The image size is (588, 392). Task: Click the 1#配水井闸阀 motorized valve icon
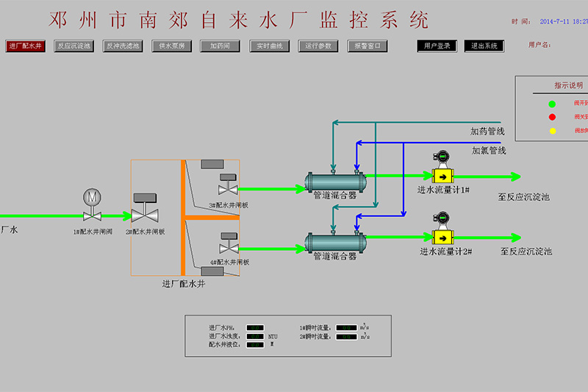(92, 206)
